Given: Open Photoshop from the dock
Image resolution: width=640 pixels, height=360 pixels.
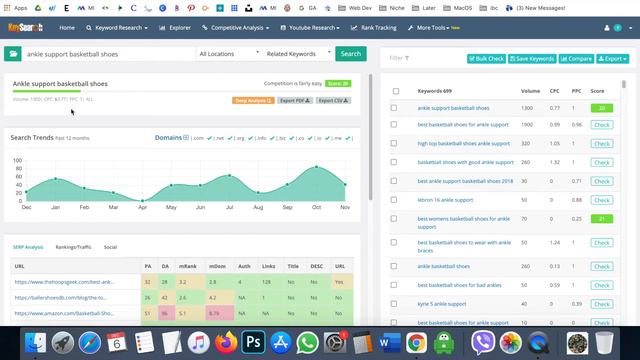Looking at the screenshot, I should click(253, 342).
